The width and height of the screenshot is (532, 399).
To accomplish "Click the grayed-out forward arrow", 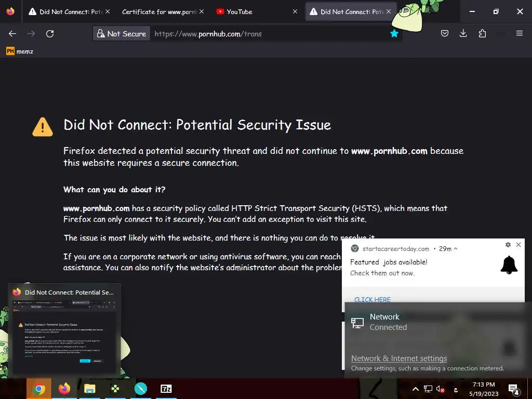I will click(31, 34).
